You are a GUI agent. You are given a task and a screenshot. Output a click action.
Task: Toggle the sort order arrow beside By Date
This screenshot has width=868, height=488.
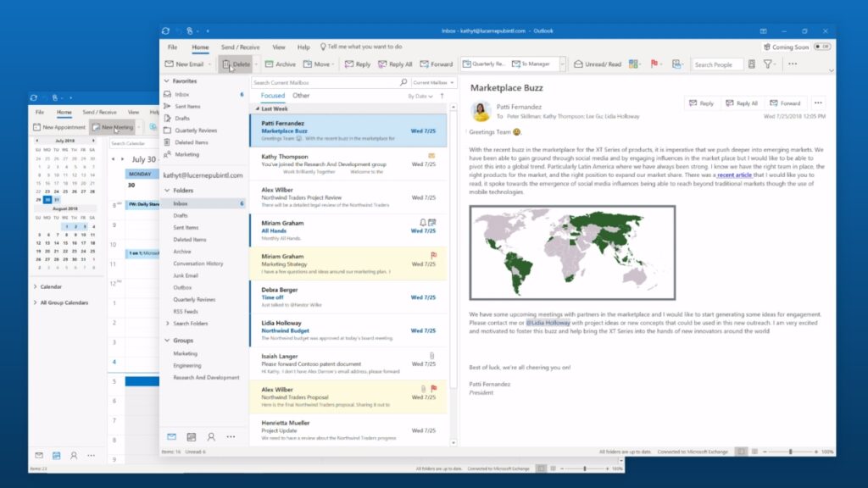click(x=442, y=96)
